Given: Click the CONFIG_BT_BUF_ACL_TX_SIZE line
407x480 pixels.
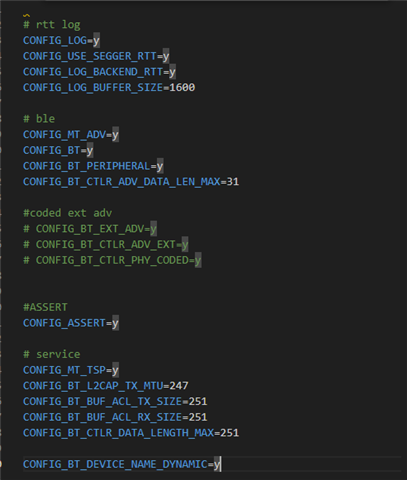Looking at the screenshot, I should [115, 401].
